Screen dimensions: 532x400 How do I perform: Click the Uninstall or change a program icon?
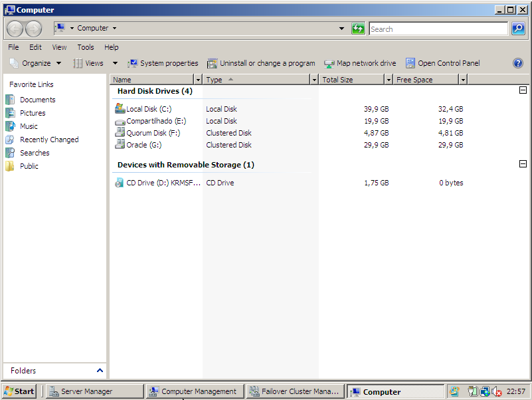[212, 63]
